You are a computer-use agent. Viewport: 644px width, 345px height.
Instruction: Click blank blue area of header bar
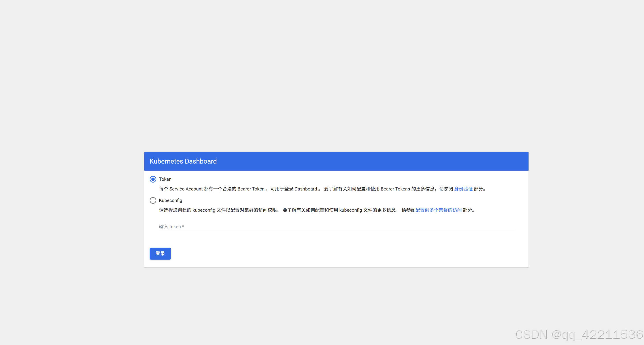tap(375, 161)
